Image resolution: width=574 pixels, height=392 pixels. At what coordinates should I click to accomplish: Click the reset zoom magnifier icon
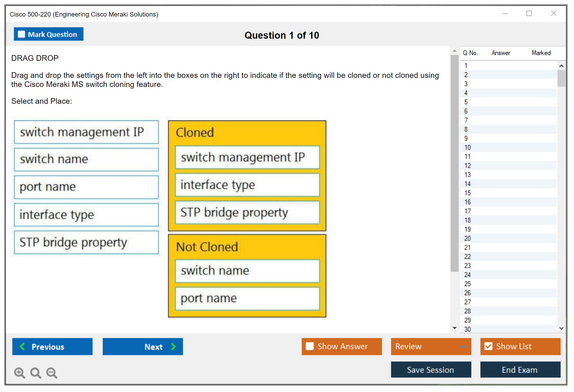point(36,373)
